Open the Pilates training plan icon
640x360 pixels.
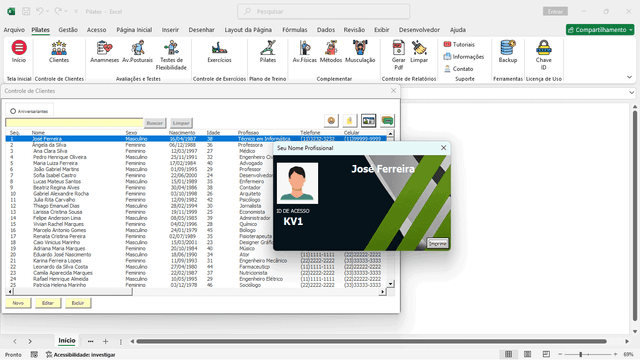pyautogui.click(x=268, y=51)
